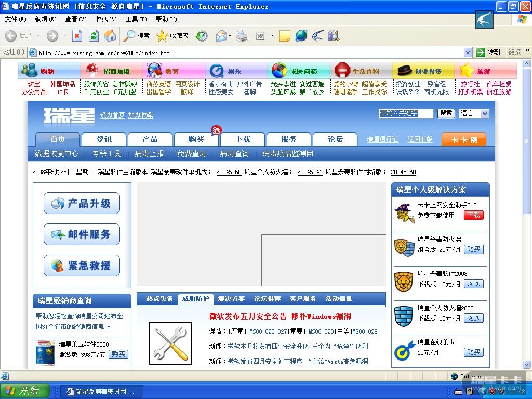Open the Windows 开始 Start button
The width and height of the screenshot is (532, 399).
click(x=25, y=391)
